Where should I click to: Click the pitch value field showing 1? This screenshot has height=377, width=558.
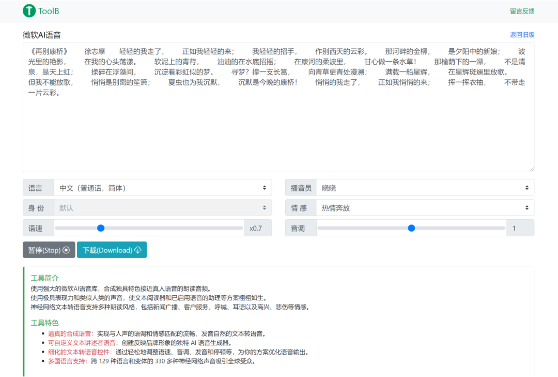[x=520, y=228]
